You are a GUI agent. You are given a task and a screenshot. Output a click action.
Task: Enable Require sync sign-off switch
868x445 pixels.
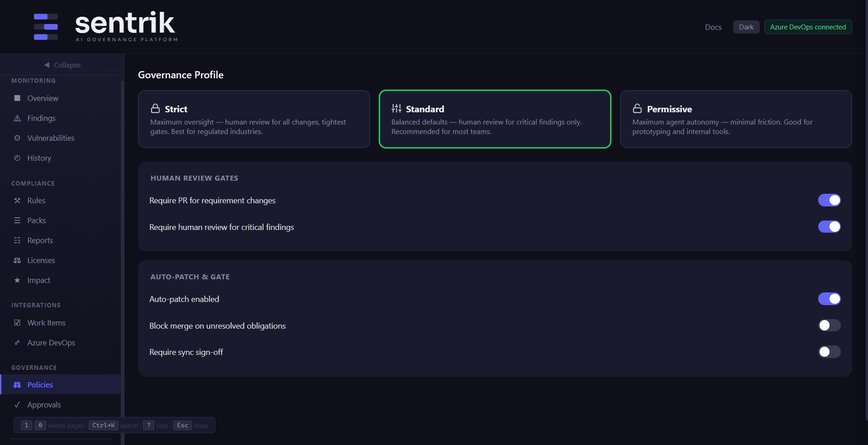[x=829, y=352]
